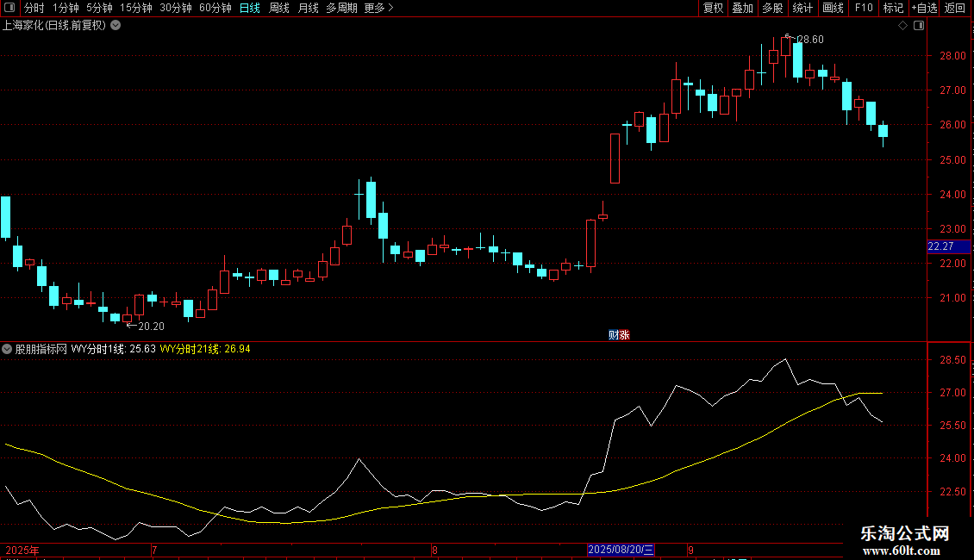Click the month 9 label on time axis
974x560 pixels.
click(x=690, y=550)
